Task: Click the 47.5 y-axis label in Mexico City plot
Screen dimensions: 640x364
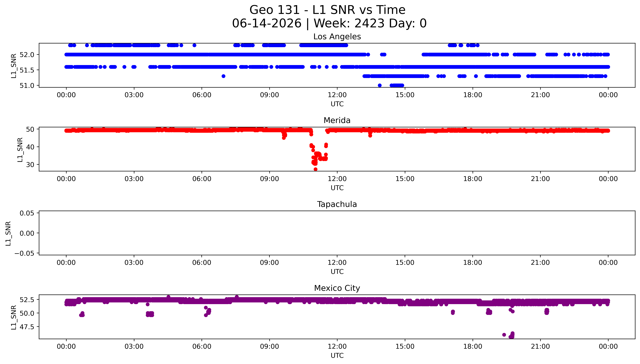Action: point(27,327)
